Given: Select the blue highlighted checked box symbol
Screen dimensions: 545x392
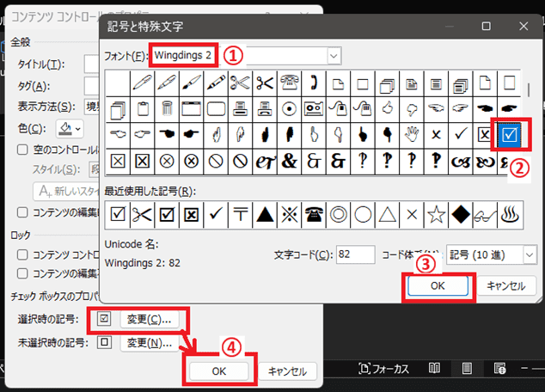Looking at the screenshot, I should click(x=511, y=134).
